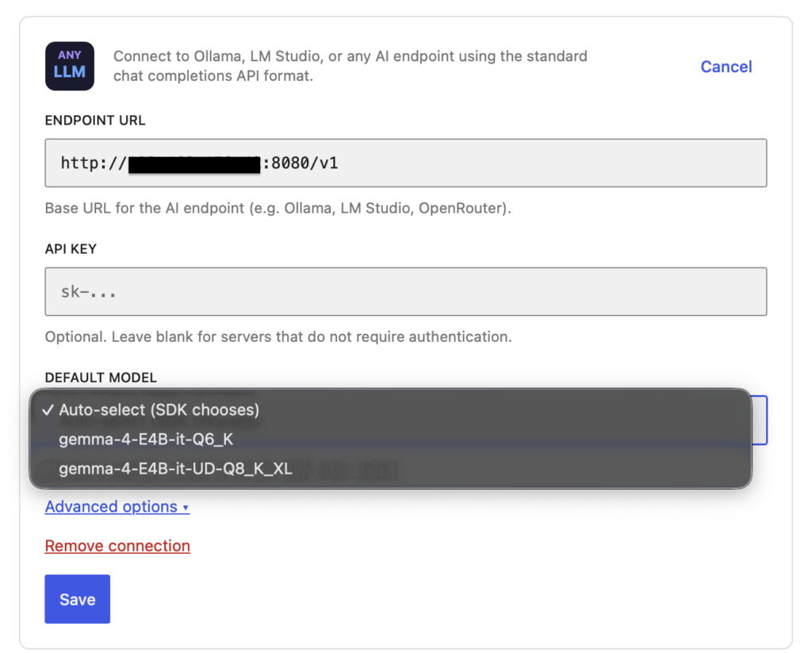Save the endpoint configuration

pyautogui.click(x=77, y=599)
